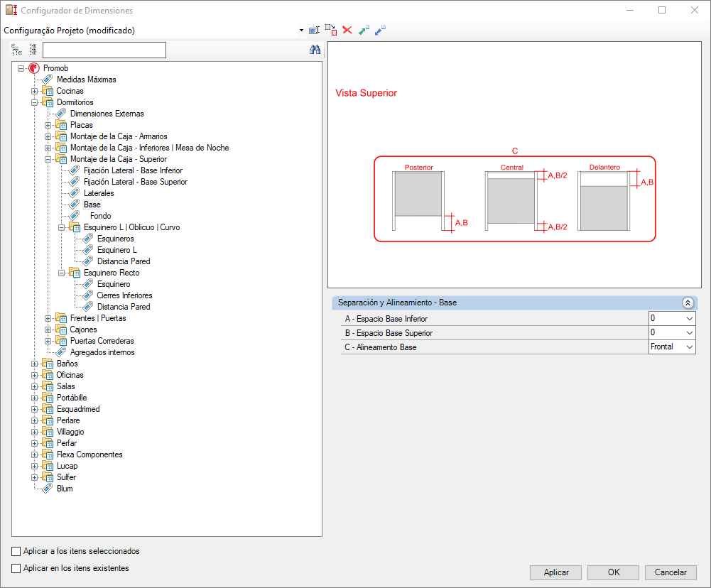This screenshot has height=588, width=711.
Task: Click the Cancelar button
Action: [671, 572]
